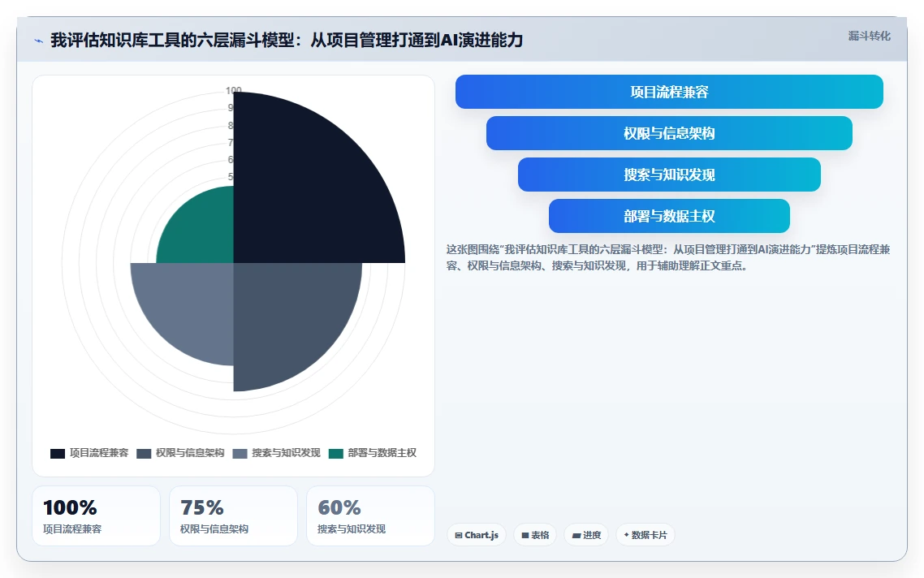This screenshot has width=924, height=578.
Task: Click the 漏斗转化 label in header
Action: [870, 36]
